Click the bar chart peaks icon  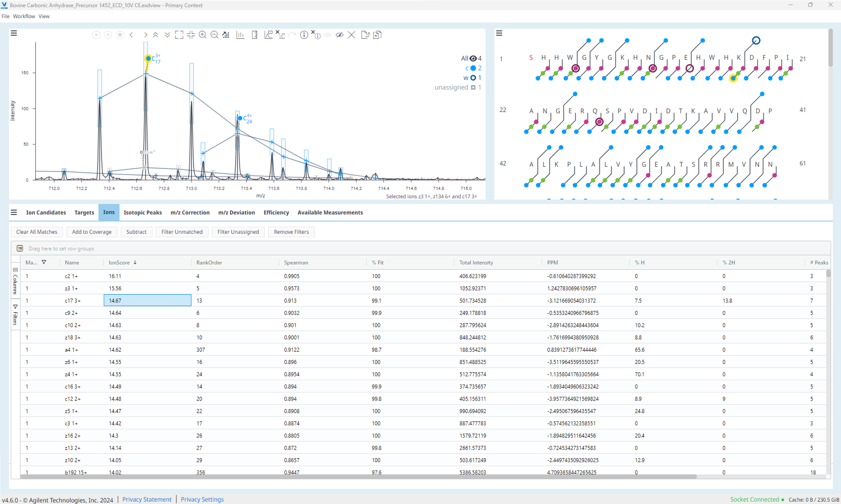[x=240, y=35]
